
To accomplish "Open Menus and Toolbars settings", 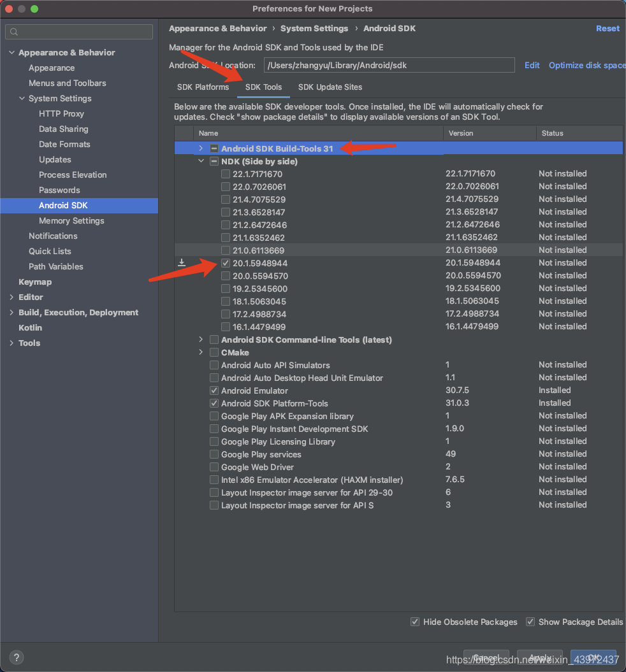I will tap(68, 83).
